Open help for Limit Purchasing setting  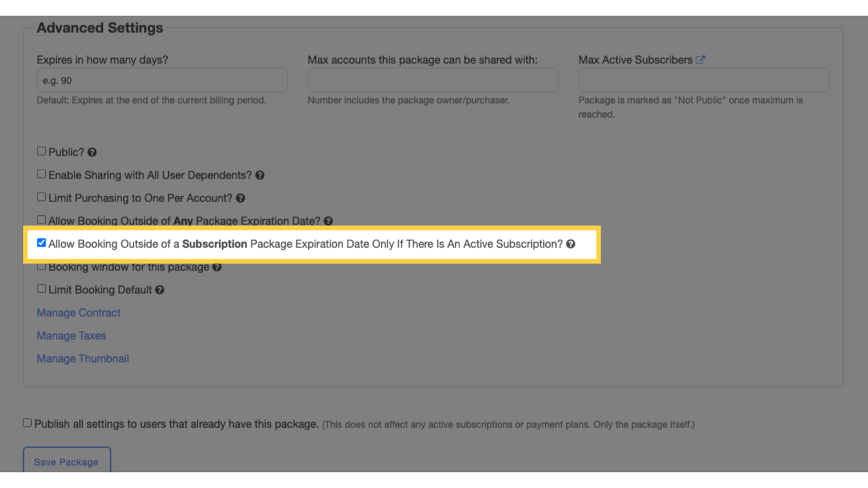point(240,198)
